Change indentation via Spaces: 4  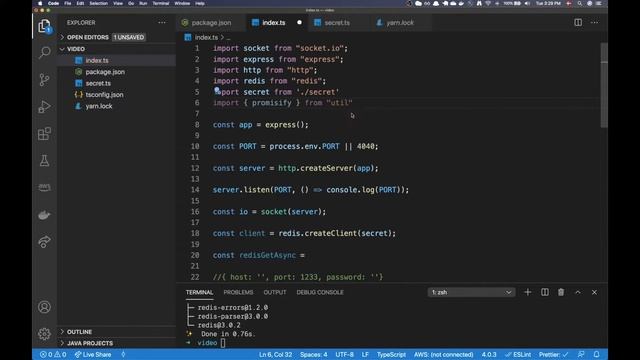[x=313, y=354]
